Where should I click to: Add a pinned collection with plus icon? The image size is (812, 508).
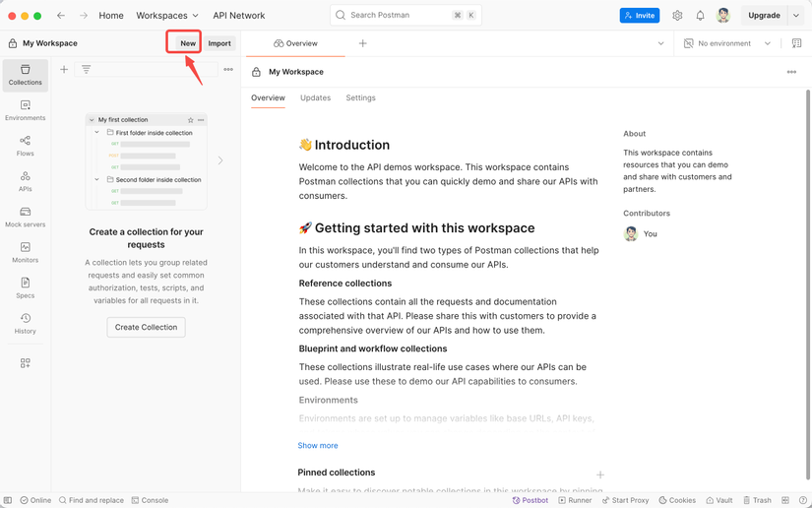coord(600,475)
